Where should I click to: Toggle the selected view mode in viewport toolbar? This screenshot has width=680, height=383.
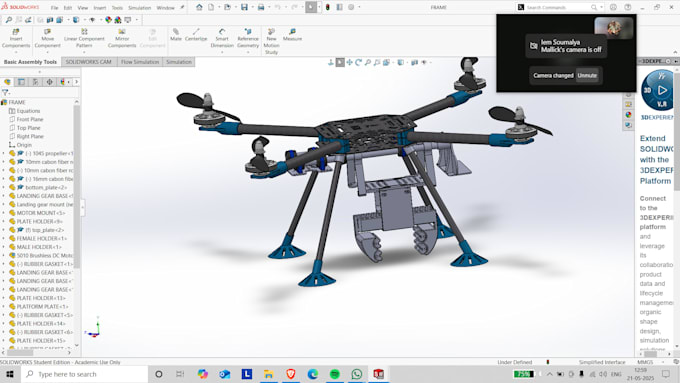point(340,62)
